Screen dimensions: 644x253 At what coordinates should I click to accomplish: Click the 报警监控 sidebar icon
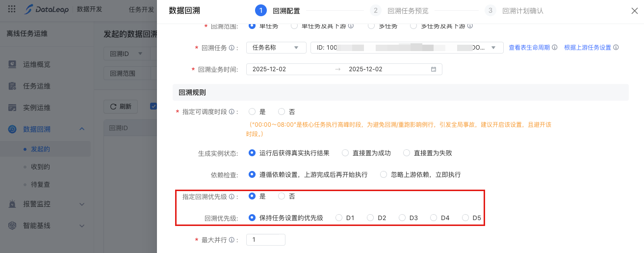point(13,204)
